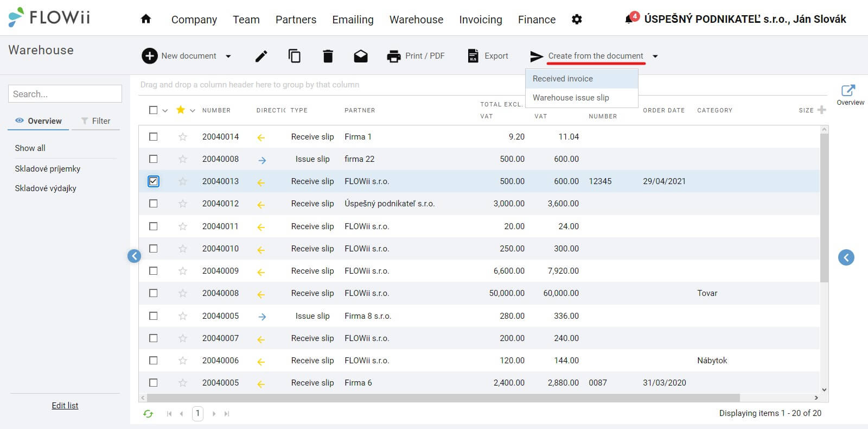The height and width of the screenshot is (429, 868).
Task: Send the document by email envelope icon
Action: [361, 56]
